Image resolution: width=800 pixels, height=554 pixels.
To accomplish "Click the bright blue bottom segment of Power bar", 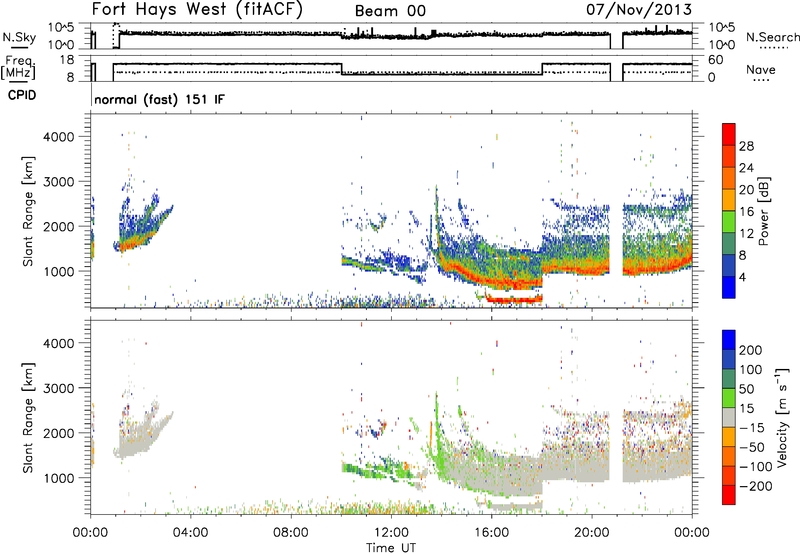I will [x=729, y=287].
